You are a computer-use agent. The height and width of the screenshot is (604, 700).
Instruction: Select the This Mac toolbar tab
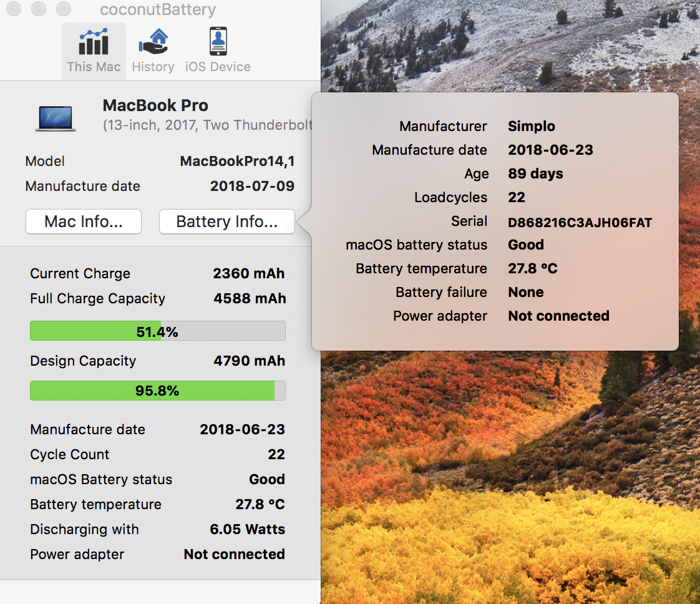click(94, 51)
